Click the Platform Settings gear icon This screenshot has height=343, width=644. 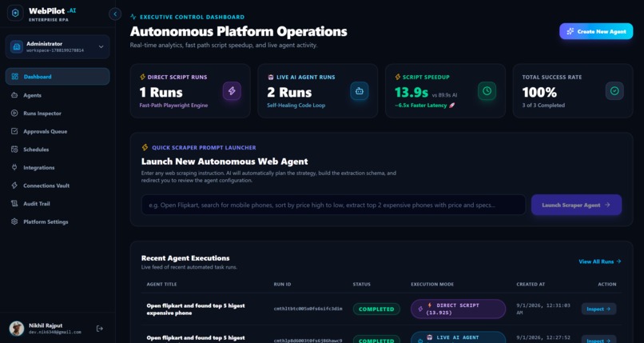[x=15, y=221]
